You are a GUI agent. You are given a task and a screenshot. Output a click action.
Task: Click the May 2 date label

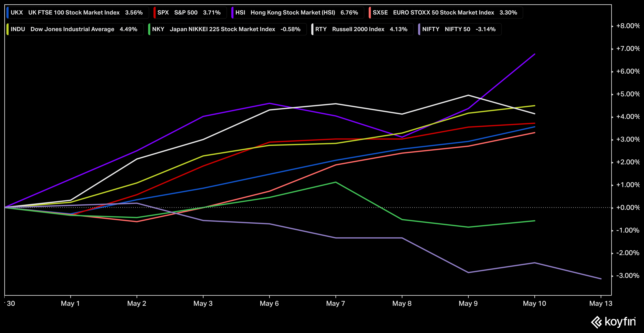pos(136,303)
